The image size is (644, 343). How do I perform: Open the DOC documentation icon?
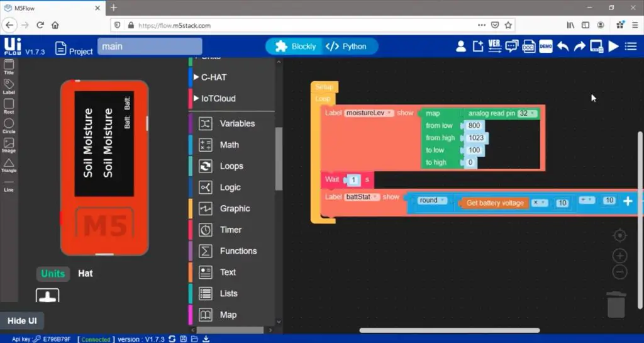coord(528,47)
